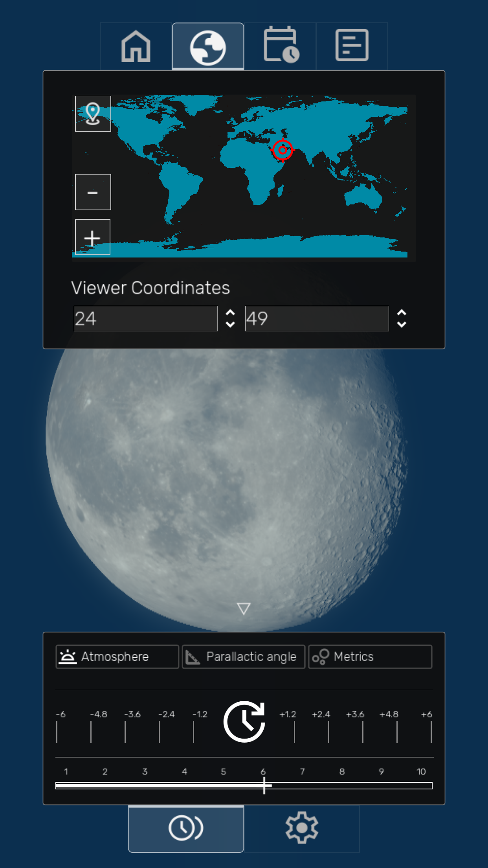
Task: Click the red target marker on the map
Action: point(282,150)
